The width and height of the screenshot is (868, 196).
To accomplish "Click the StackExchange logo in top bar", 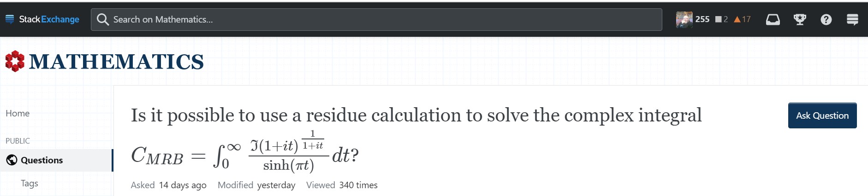I will pyautogui.click(x=42, y=19).
